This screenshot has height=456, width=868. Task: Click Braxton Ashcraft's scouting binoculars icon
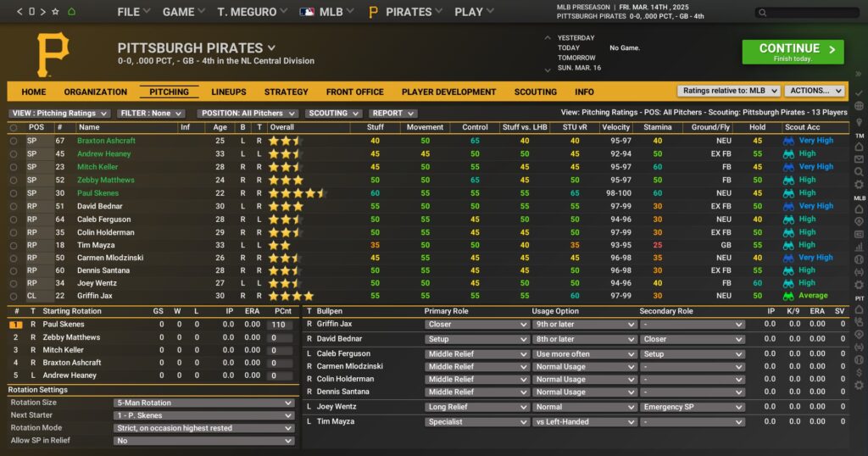pos(788,141)
